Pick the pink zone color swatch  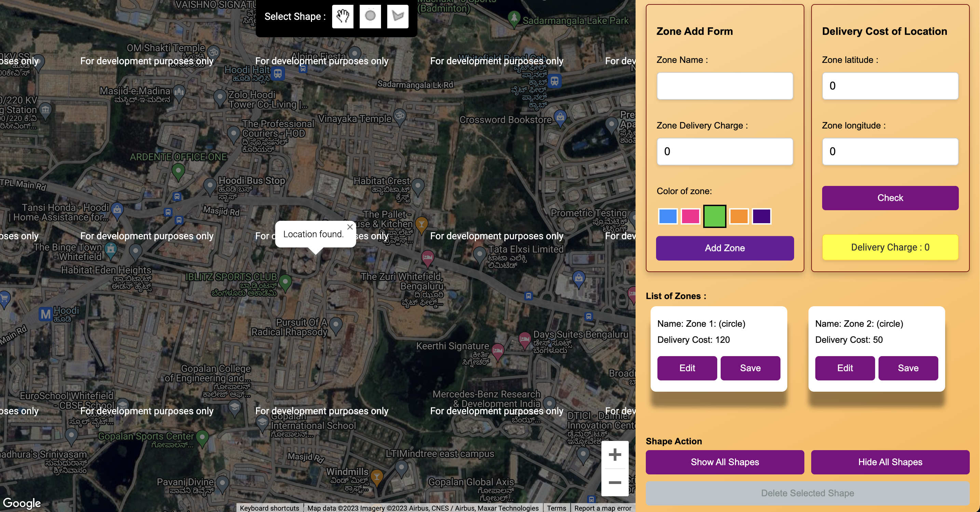(691, 216)
